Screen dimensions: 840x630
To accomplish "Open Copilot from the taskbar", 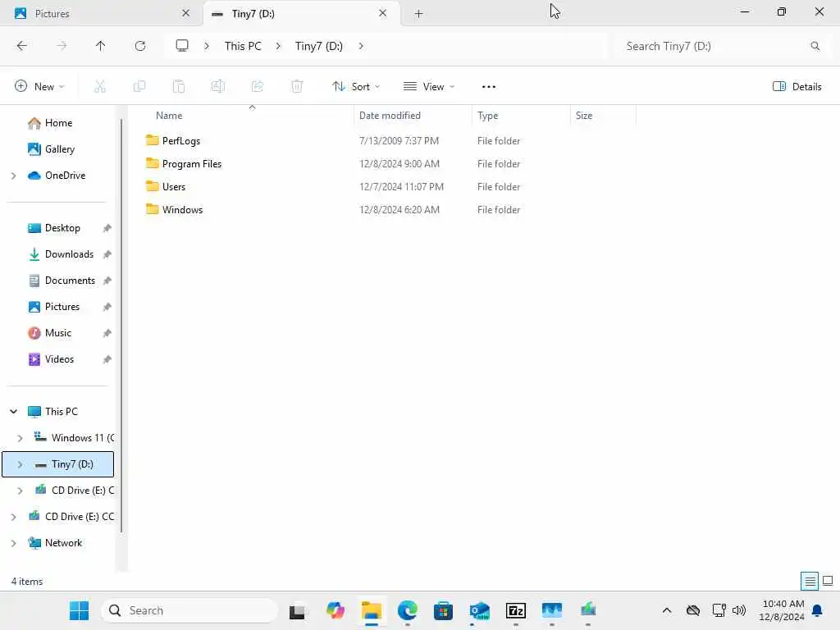I will [x=336, y=610].
